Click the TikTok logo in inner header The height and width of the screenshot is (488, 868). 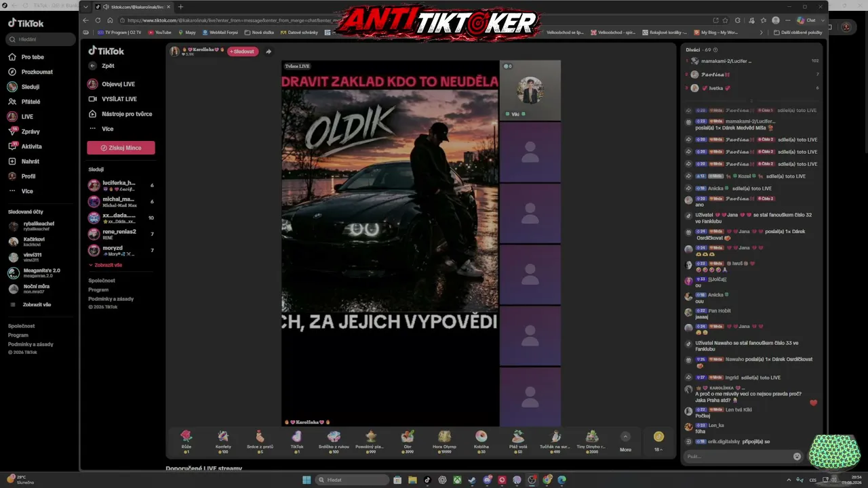106,51
